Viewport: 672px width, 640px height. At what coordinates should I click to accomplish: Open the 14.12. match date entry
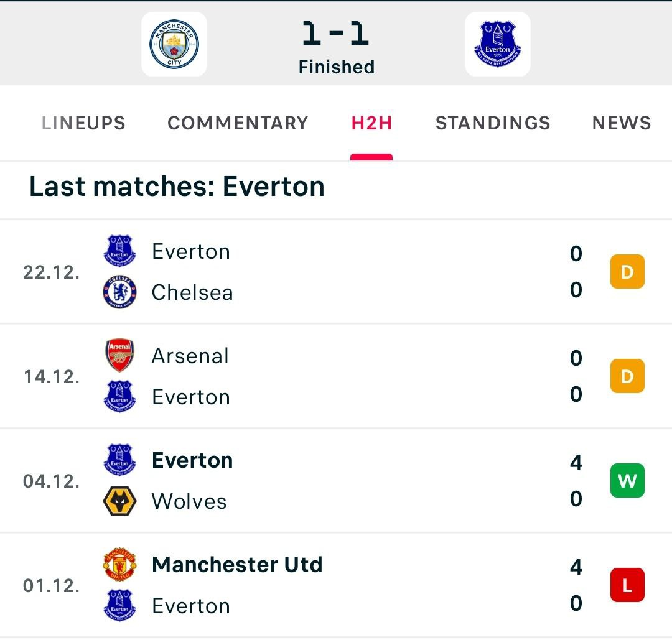52,377
